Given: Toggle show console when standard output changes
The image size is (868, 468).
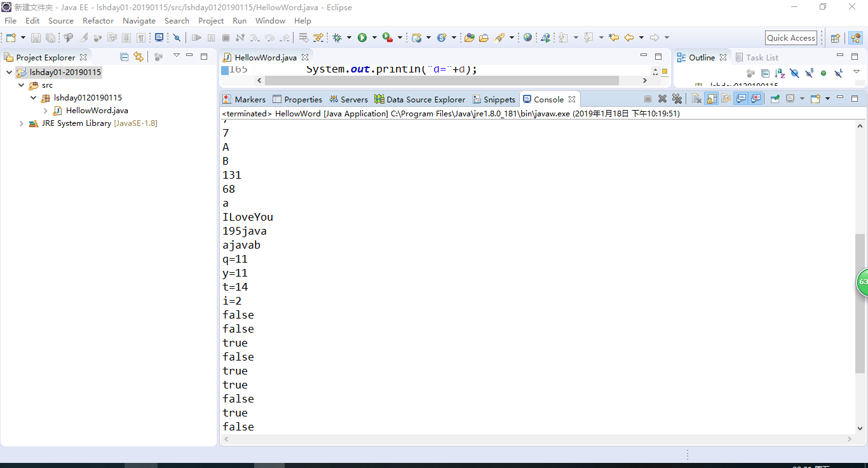Looking at the screenshot, I should [x=741, y=99].
